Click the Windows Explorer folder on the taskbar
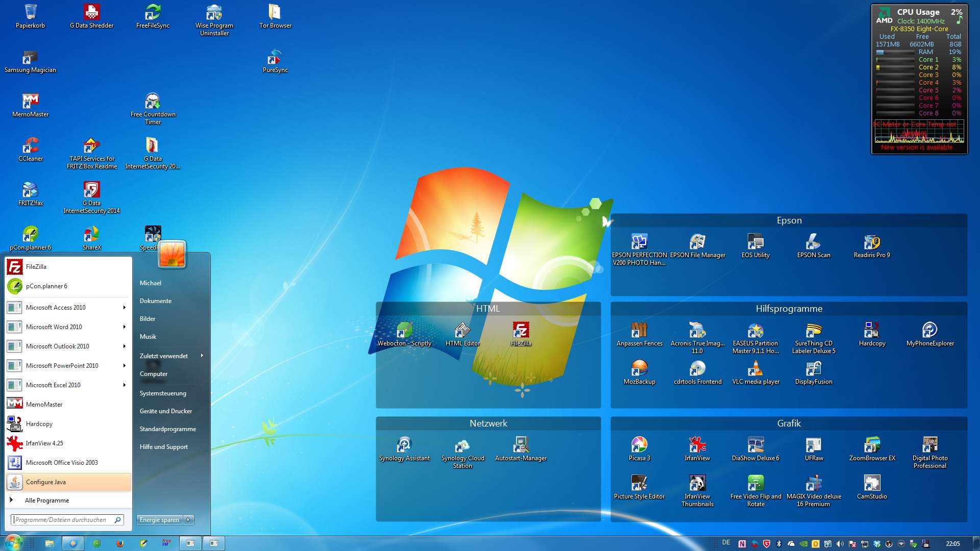 pos(50,543)
